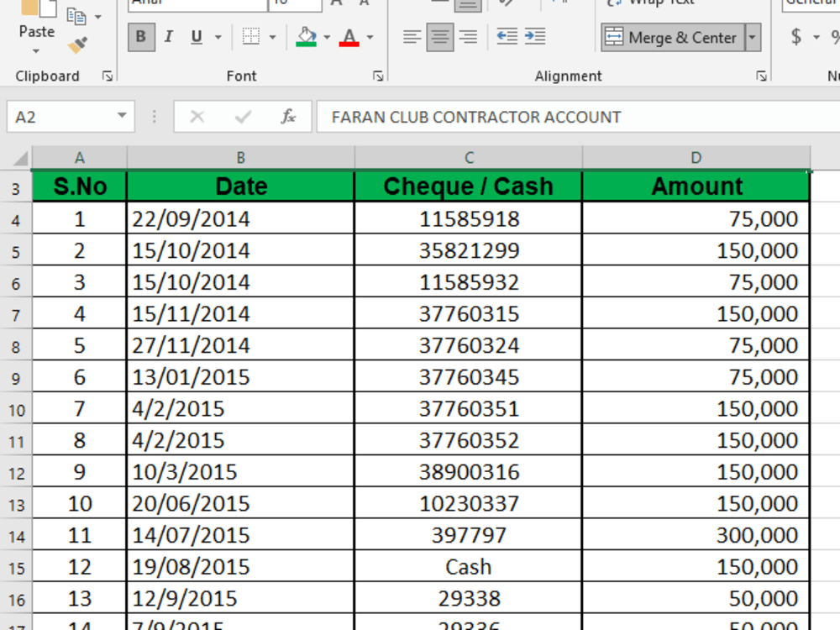Open the dollar format dropdown arrow
Viewport: 840px width, 630px height.
pyautogui.click(x=816, y=38)
